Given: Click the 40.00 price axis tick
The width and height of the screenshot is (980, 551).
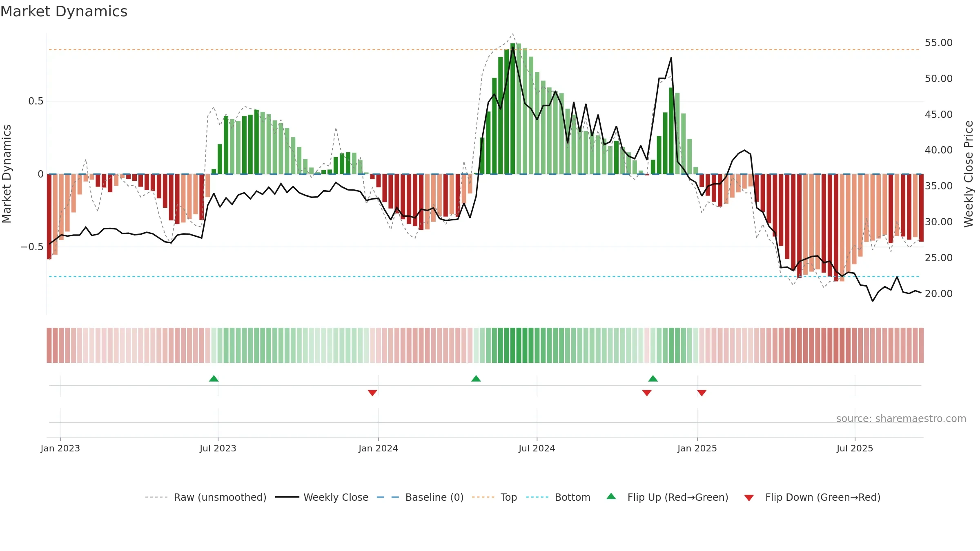Looking at the screenshot, I should 939,150.
